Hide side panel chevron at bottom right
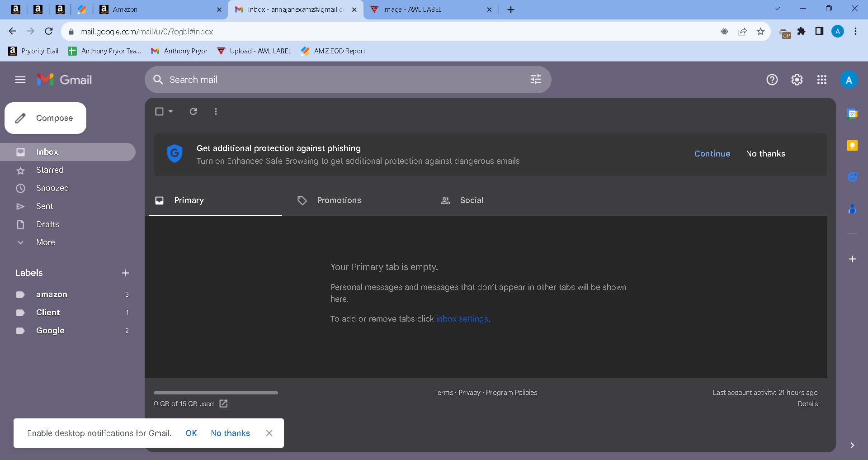Image resolution: width=868 pixels, height=460 pixels. [852, 445]
